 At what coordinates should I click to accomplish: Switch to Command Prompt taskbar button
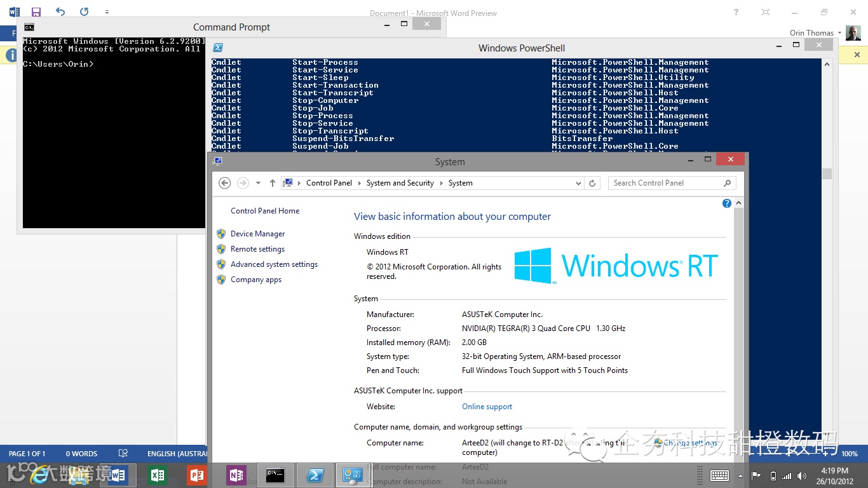click(276, 475)
